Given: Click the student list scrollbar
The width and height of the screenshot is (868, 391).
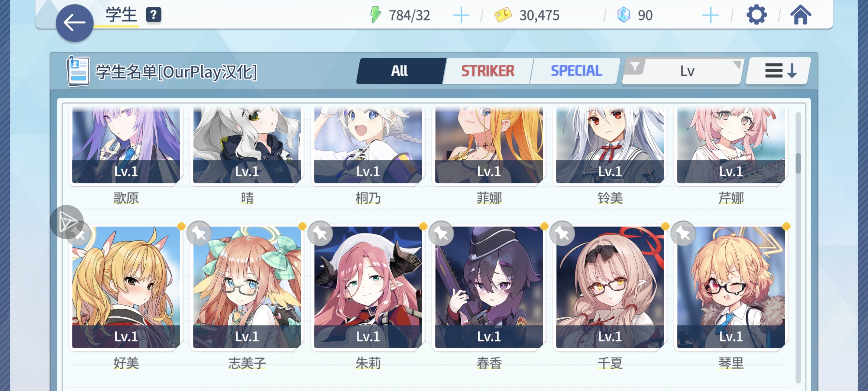Looking at the screenshot, I should click(x=798, y=247).
